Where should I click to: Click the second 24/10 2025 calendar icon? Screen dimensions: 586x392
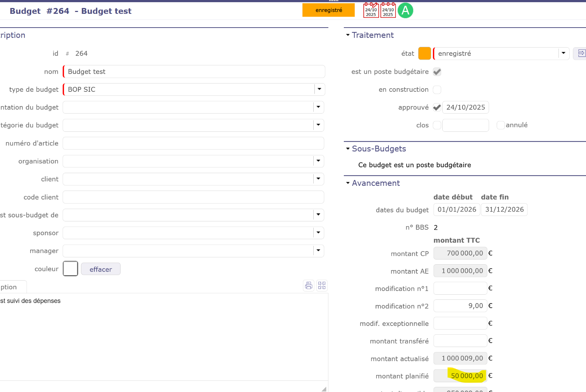coord(388,10)
